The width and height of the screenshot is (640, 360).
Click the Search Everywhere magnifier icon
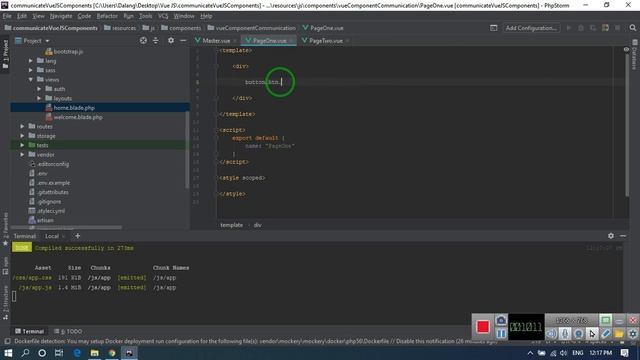click(x=633, y=28)
